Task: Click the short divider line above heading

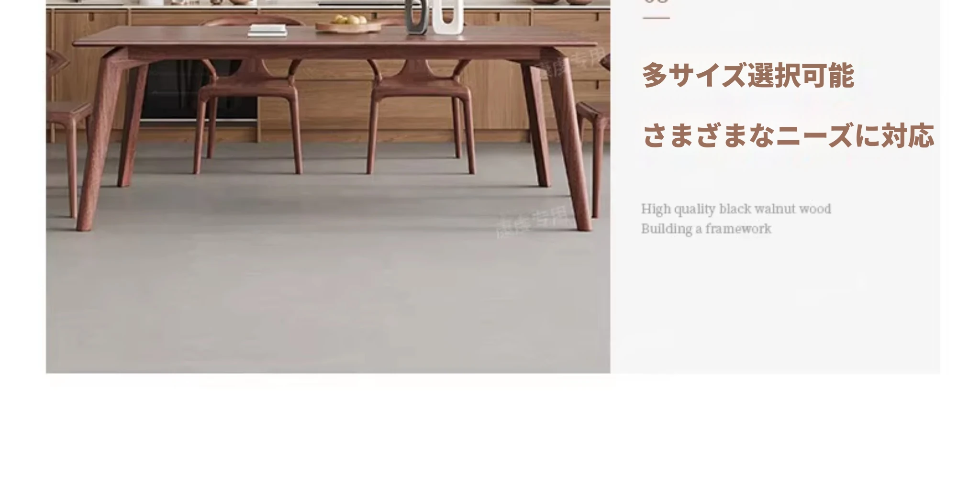Action: click(656, 18)
